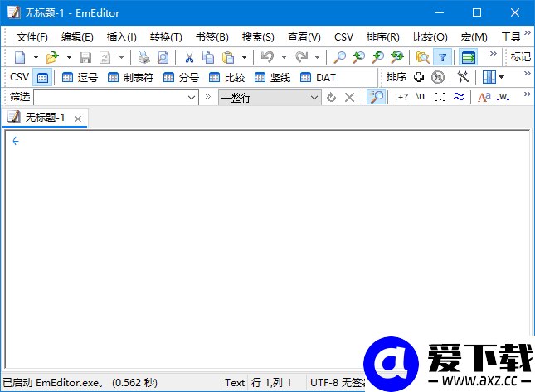Click the Copy icon
This screenshot has height=392, width=535.
point(208,57)
